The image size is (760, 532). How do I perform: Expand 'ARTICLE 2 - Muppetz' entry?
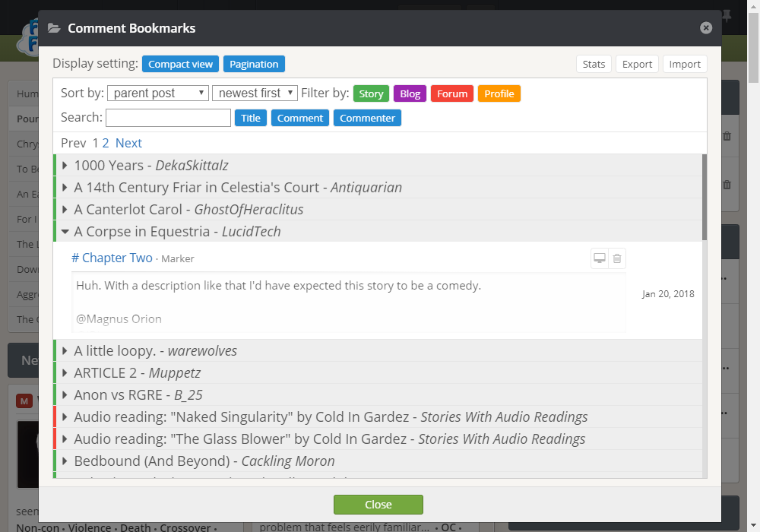click(x=378, y=373)
